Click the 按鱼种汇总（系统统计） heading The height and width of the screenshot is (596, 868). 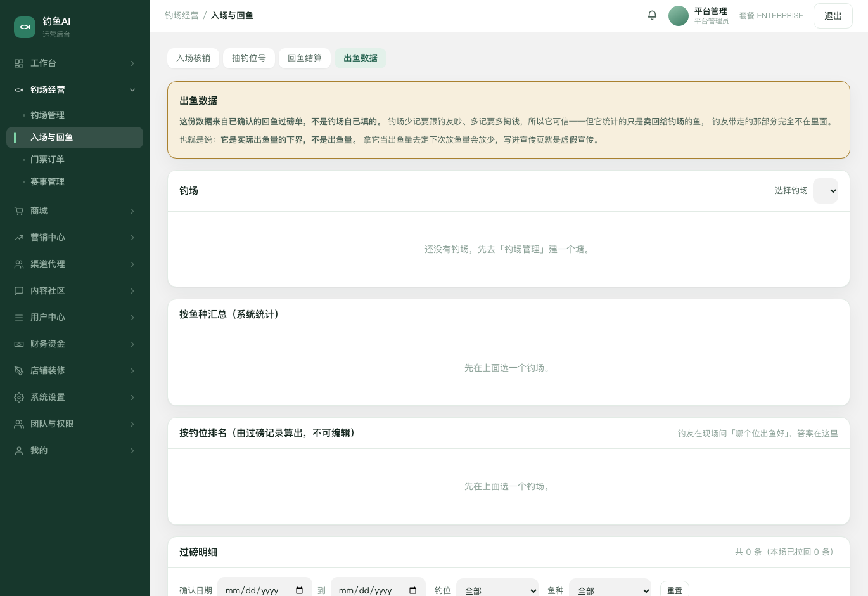tap(231, 314)
